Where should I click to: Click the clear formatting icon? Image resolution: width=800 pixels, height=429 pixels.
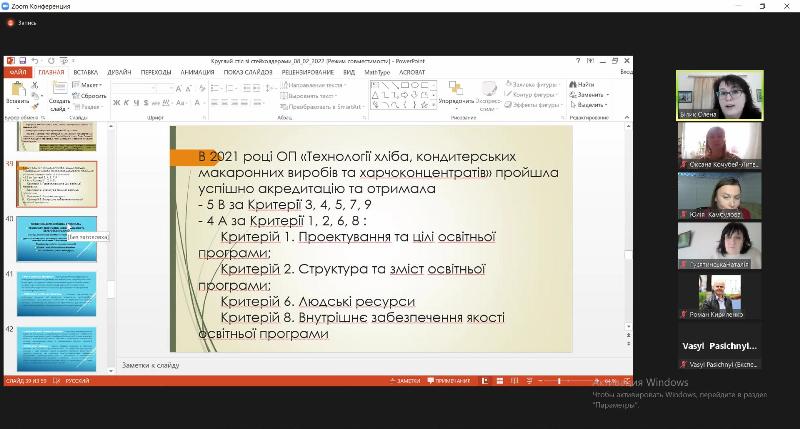coord(203,89)
